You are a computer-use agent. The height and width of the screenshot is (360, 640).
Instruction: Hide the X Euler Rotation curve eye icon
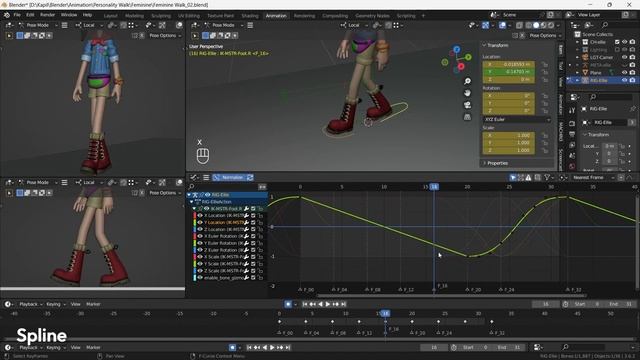[200, 236]
